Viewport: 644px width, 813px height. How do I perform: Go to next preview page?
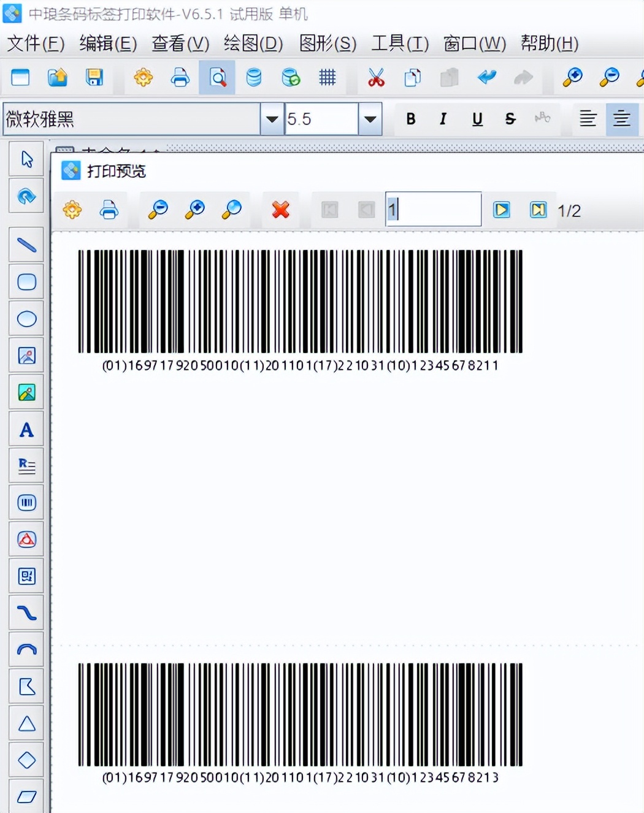502,210
